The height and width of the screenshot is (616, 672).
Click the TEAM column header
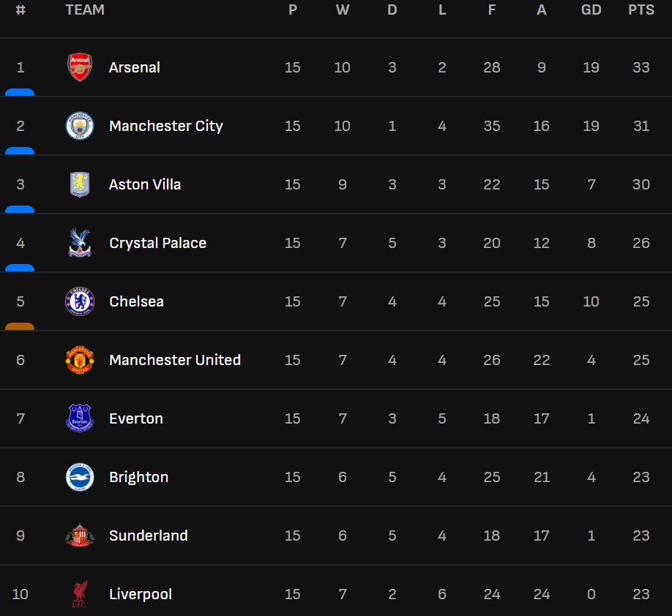(x=85, y=10)
